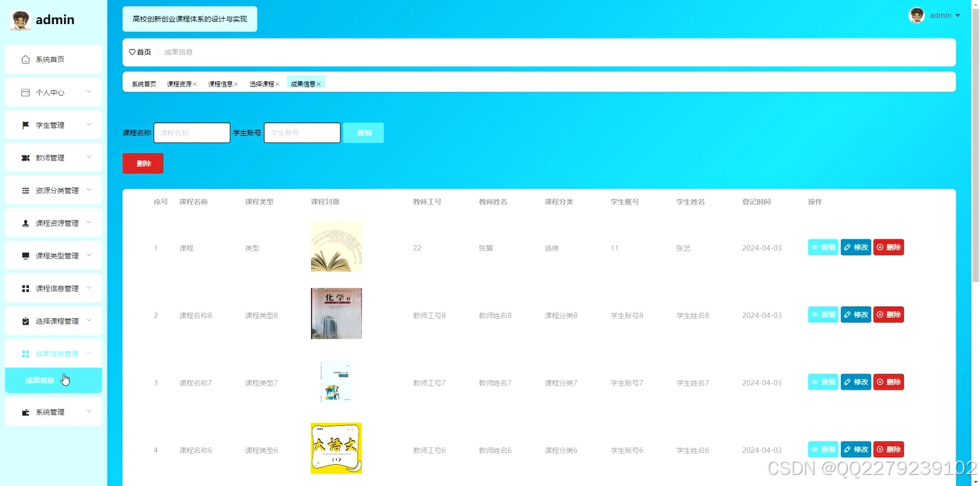This screenshot has width=980, height=486.
Task: Click the 系统管理 gear-chart icon
Action: click(28, 411)
